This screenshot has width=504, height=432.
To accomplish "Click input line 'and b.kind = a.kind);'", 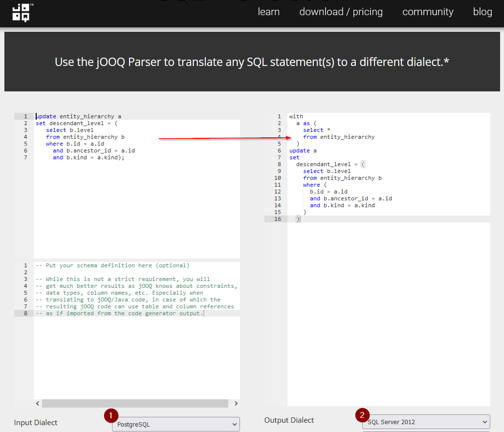I will [88, 157].
